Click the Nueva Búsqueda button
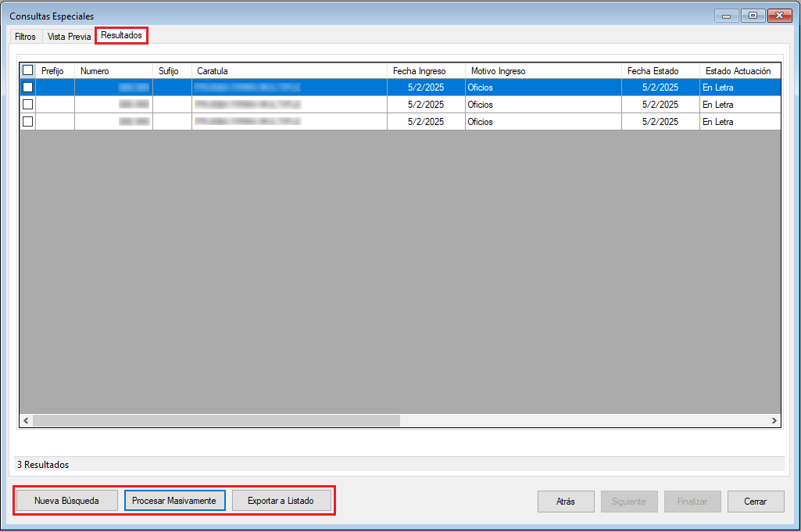This screenshot has height=532, width=801. [x=66, y=501]
